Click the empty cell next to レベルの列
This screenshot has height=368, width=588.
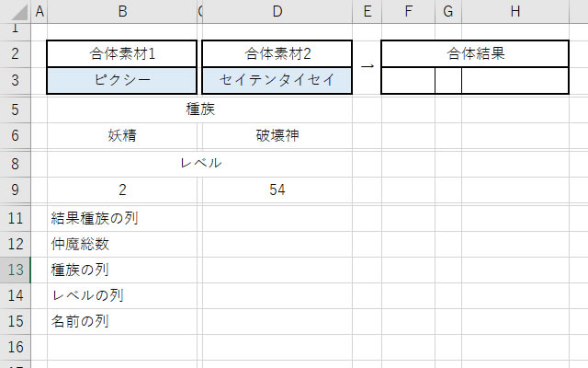point(277,296)
